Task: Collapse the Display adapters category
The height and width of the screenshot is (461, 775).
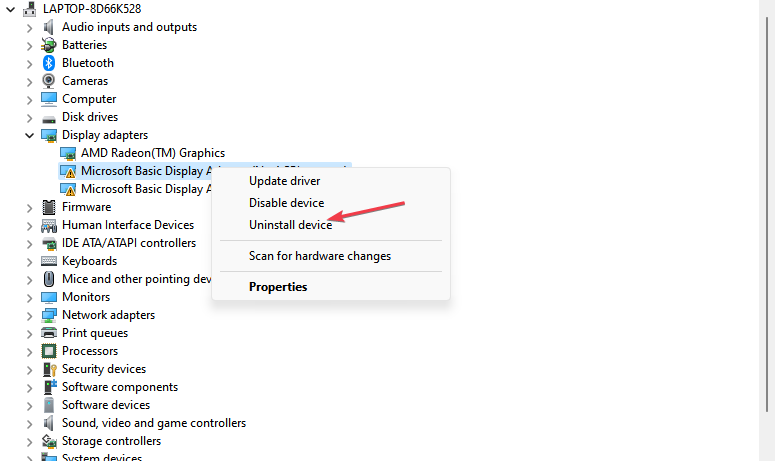Action: pyautogui.click(x=29, y=135)
